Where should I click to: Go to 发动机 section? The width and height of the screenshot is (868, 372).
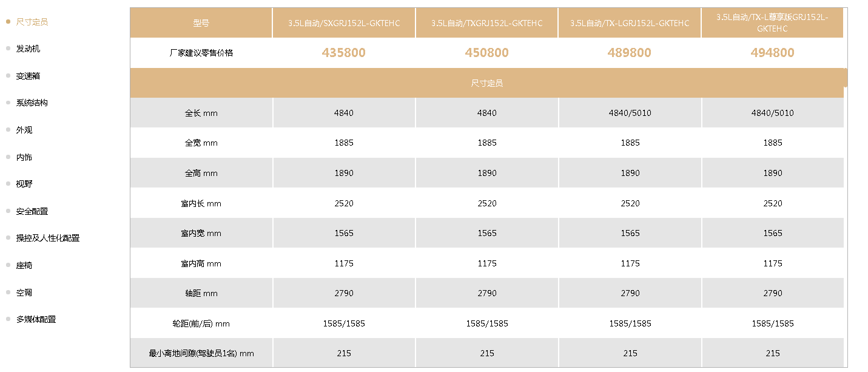tap(28, 49)
